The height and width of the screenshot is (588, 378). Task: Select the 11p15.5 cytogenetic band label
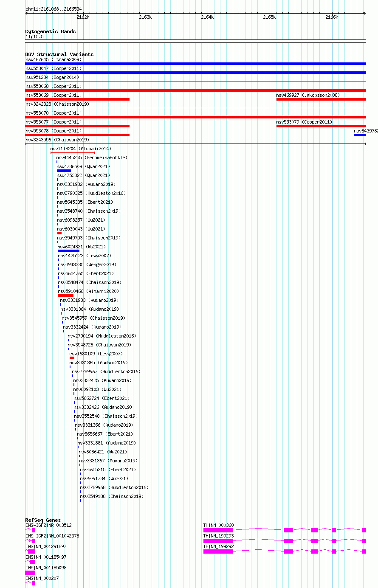pos(34,37)
